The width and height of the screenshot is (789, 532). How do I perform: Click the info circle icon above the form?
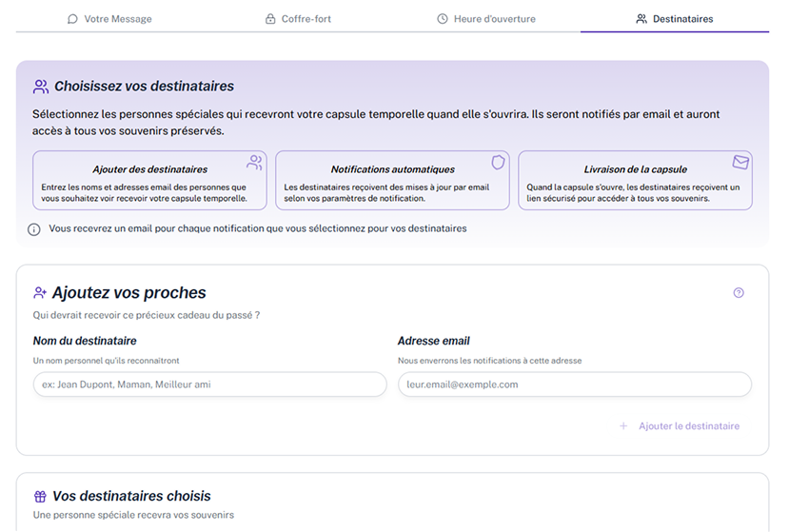[34, 229]
